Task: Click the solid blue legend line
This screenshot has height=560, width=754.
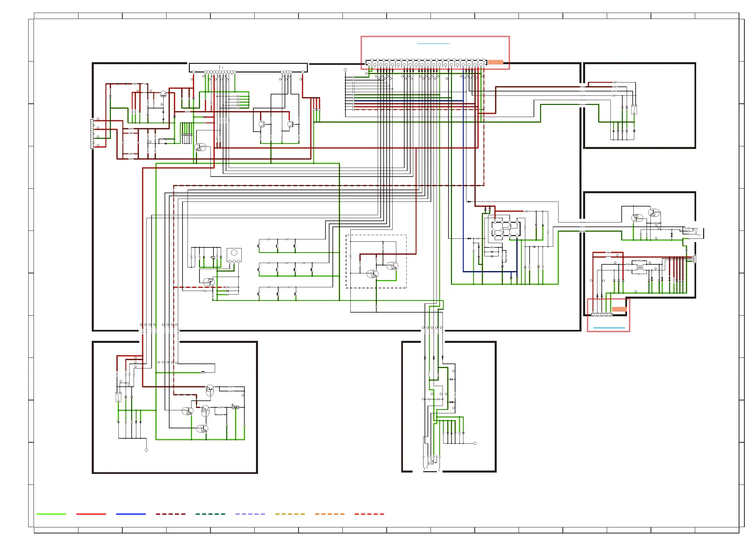Action: coord(130,514)
